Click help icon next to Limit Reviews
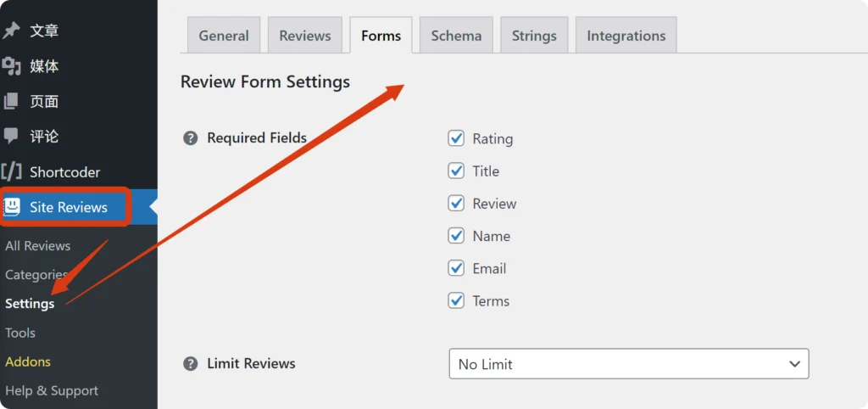Screen dimensions: 868x409 pyautogui.click(x=191, y=363)
